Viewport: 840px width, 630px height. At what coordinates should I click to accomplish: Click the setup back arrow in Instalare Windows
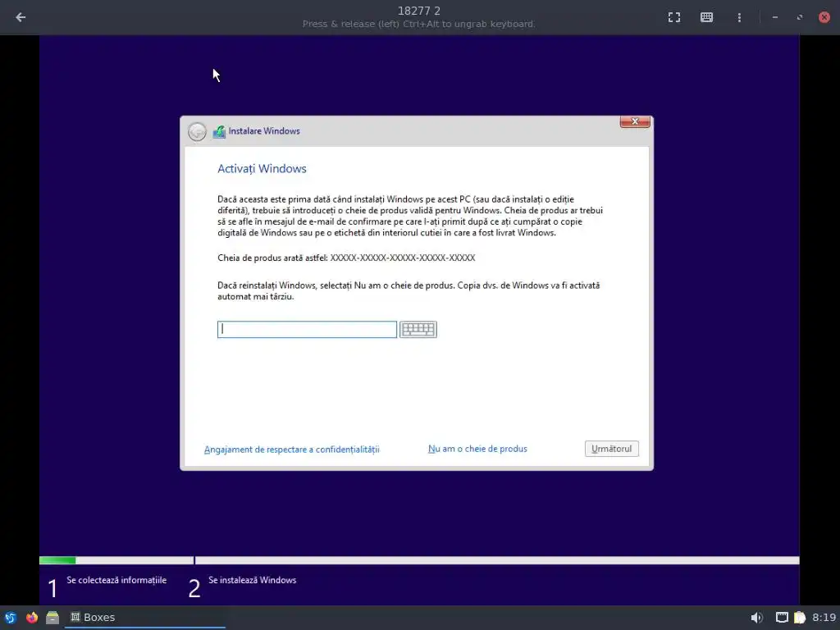pos(197,131)
